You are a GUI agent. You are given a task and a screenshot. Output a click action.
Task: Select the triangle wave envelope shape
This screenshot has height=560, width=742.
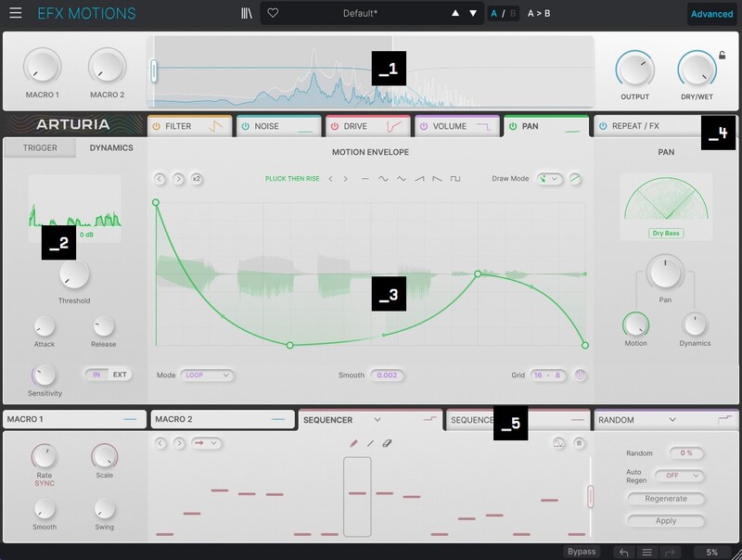[402, 179]
